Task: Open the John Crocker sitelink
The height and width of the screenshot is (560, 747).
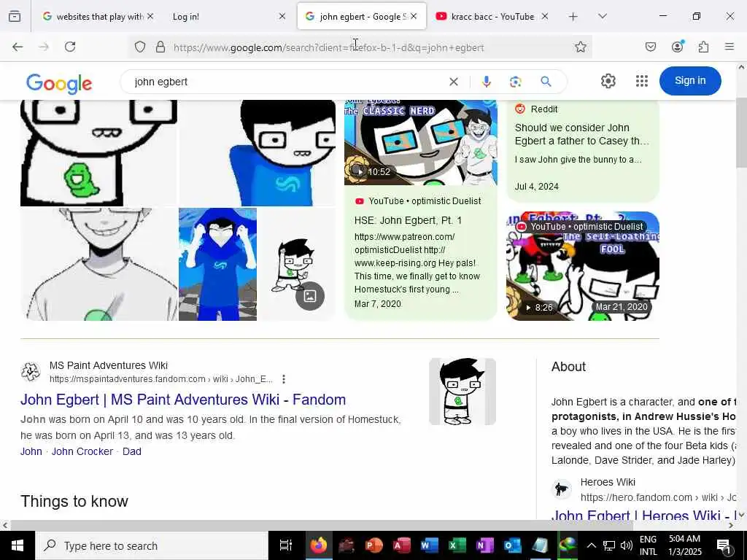Action: pyautogui.click(x=82, y=451)
